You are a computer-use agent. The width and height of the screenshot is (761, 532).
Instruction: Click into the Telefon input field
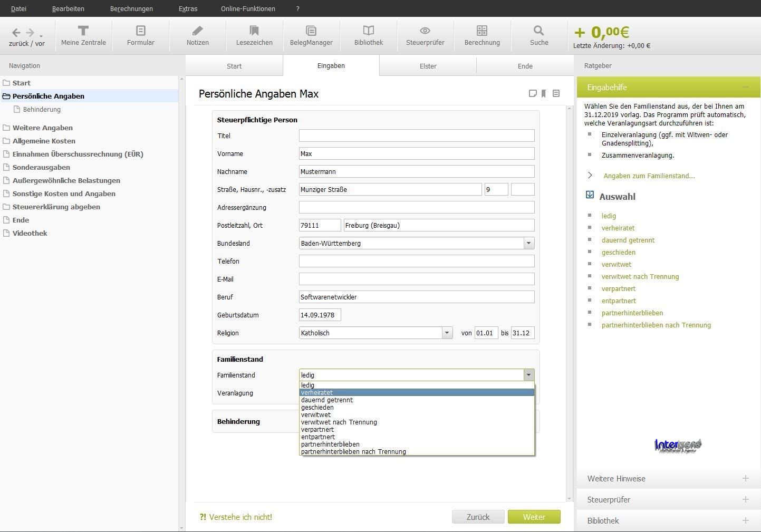pyautogui.click(x=416, y=261)
